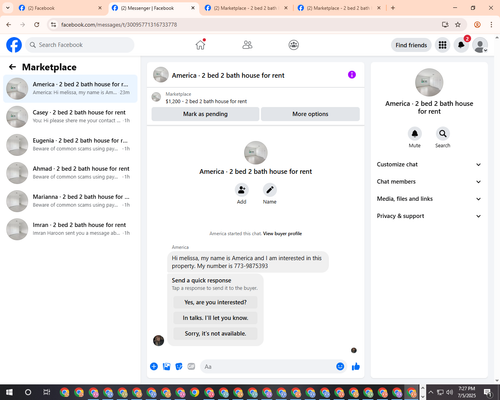Go back using Marketplace back arrow
The image size is (500, 400).
tap(12, 67)
